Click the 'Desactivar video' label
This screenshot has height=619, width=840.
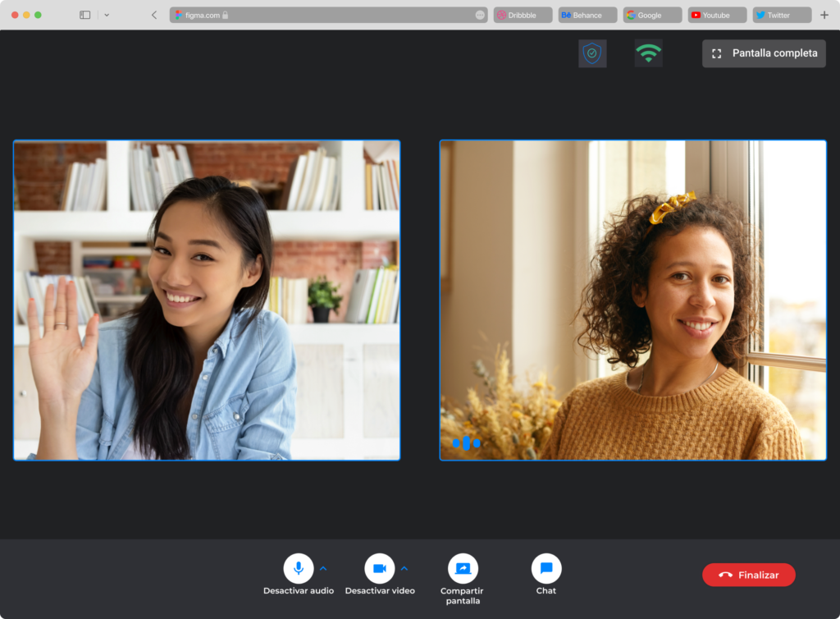[380, 590]
